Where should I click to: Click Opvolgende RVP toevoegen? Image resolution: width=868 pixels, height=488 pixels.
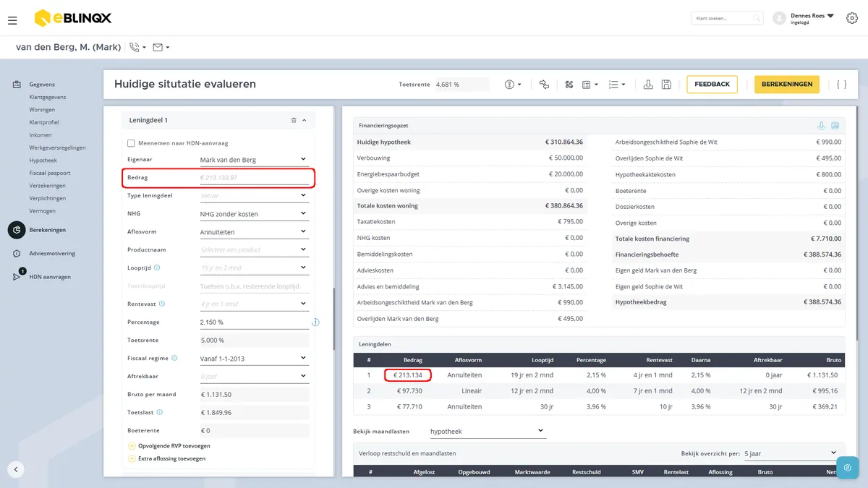click(174, 445)
